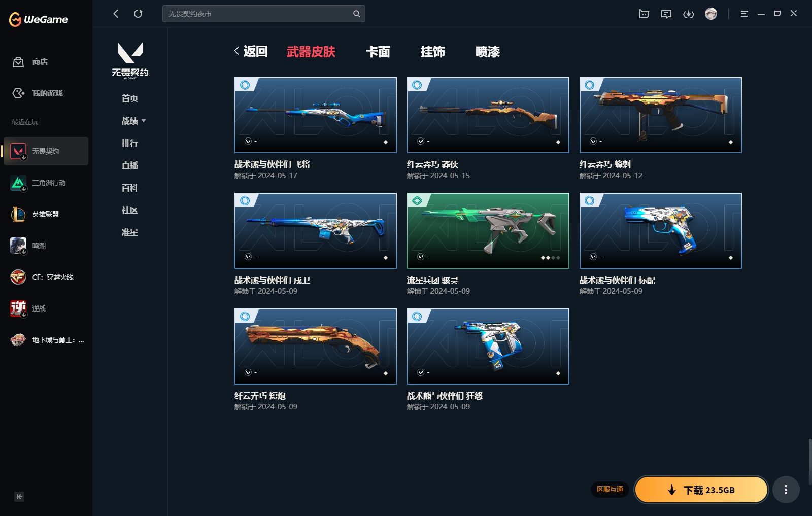
Task: Select the 流星兵团 骇灵 skin thumbnail
Action: [488, 231]
